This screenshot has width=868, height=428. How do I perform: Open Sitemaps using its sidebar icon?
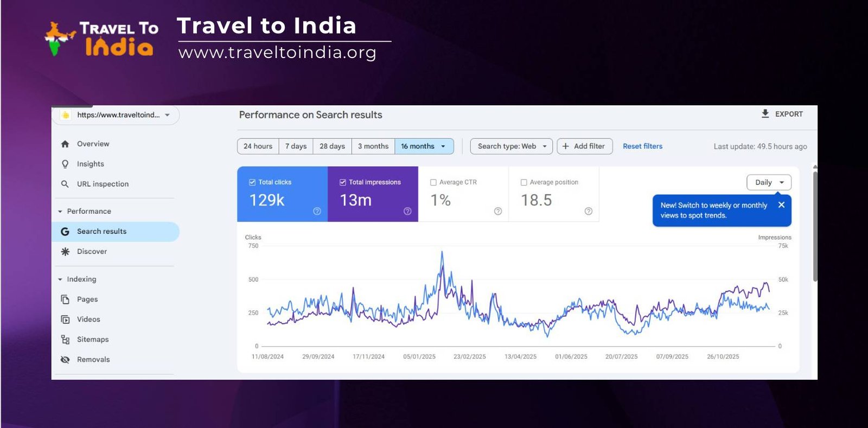(65, 340)
